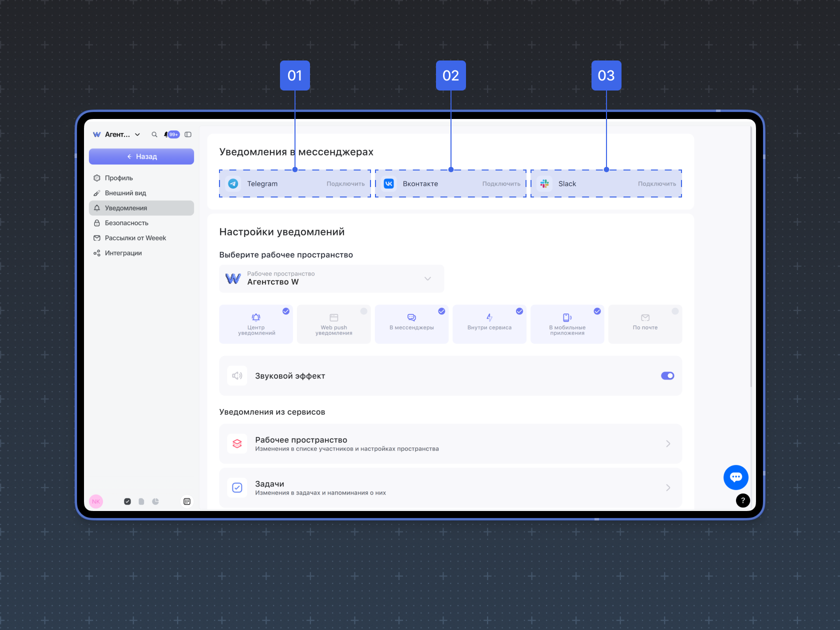Image resolution: width=840 pixels, height=630 pixels.
Task: Toggle the Звуковой эффект switch
Action: click(667, 376)
